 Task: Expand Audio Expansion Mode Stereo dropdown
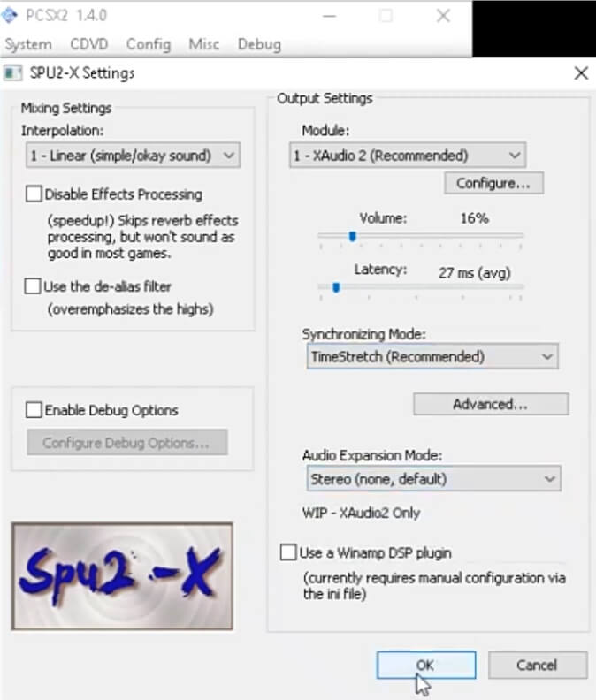pyautogui.click(x=434, y=478)
